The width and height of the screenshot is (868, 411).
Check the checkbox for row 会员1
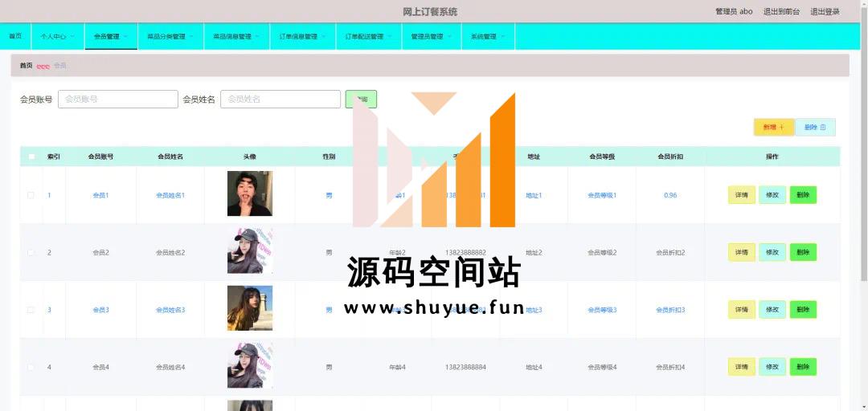(31, 195)
